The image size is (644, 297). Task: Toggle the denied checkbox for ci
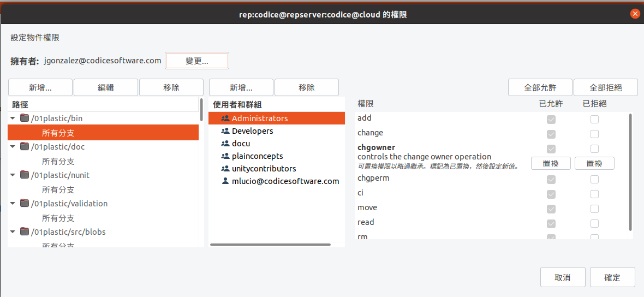594,194
